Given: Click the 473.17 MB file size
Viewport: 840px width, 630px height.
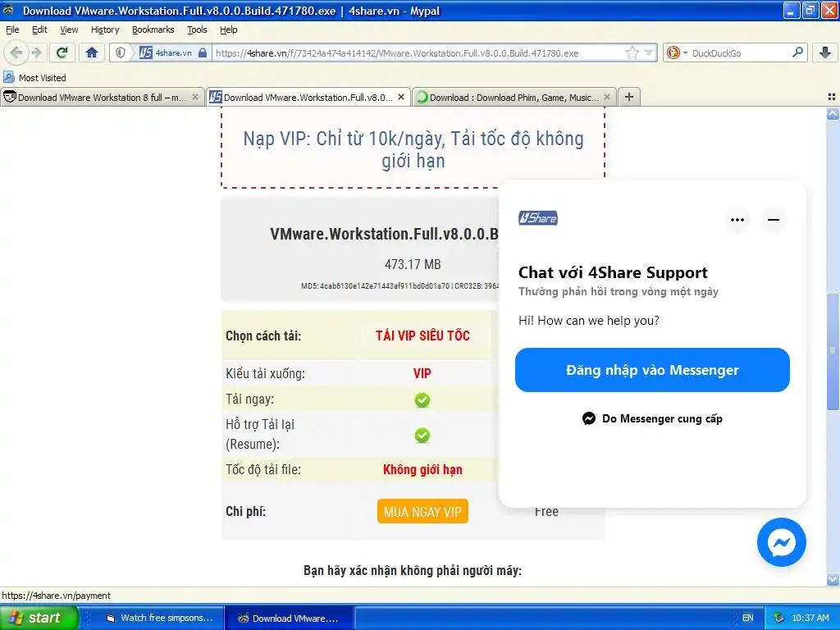Looking at the screenshot, I should pos(413,264).
